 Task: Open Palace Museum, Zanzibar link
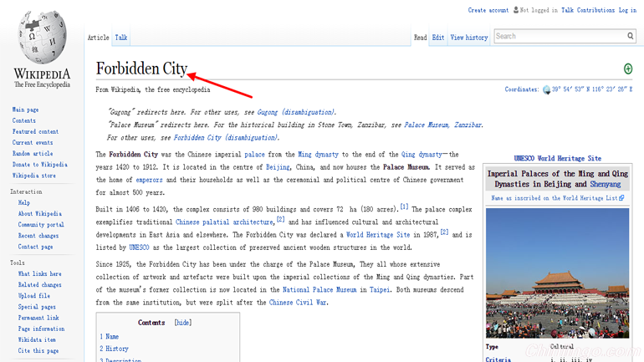tap(442, 125)
